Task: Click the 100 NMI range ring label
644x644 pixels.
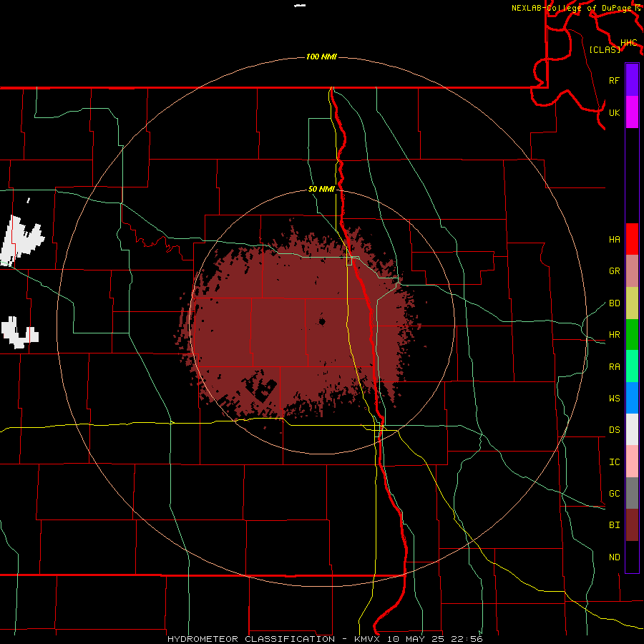Action: click(x=321, y=57)
